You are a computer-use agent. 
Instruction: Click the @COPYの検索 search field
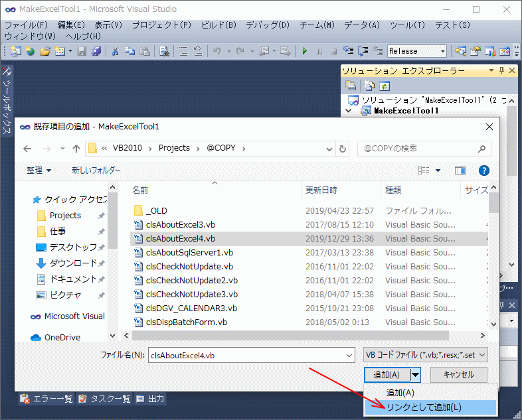424,149
